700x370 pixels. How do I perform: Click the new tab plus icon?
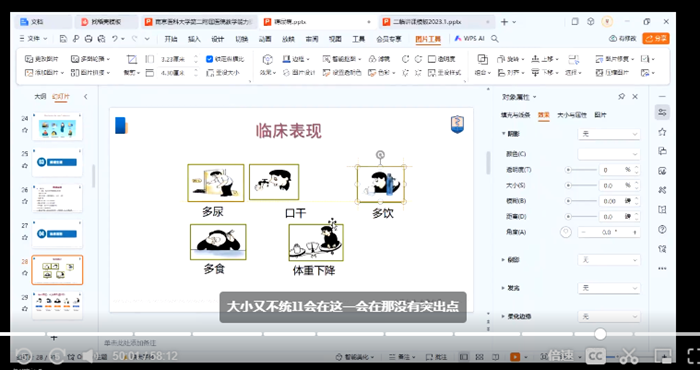504,22
